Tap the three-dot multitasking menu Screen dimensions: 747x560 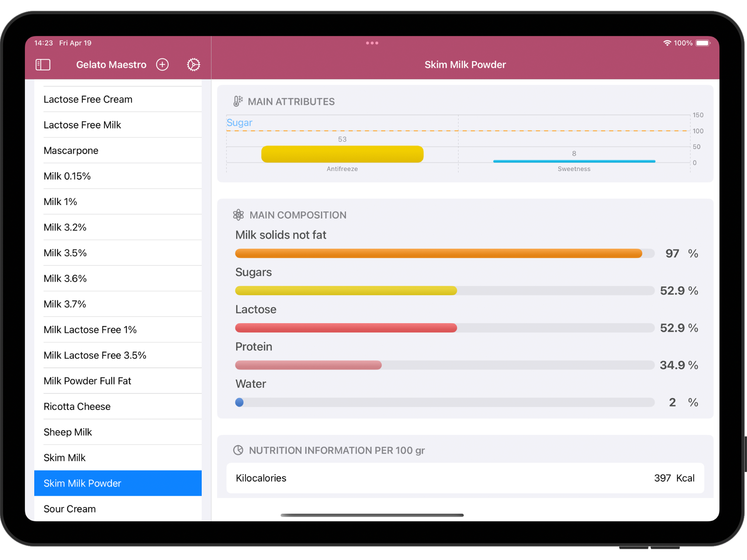(x=372, y=43)
